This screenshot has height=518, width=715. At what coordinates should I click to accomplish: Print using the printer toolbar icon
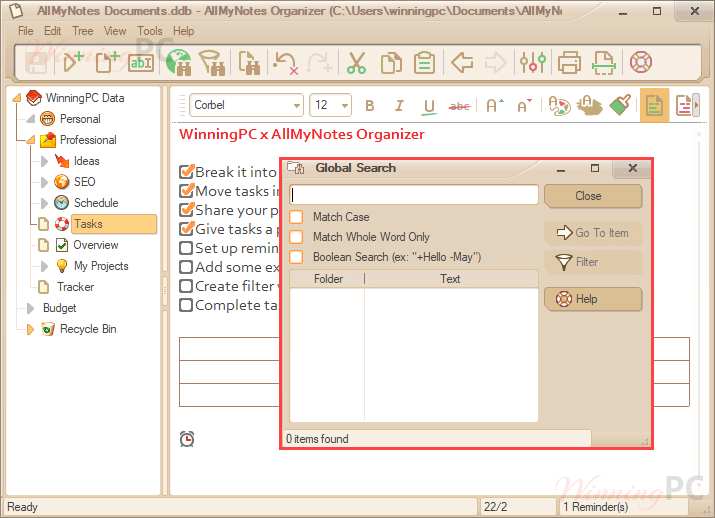point(569,62)
